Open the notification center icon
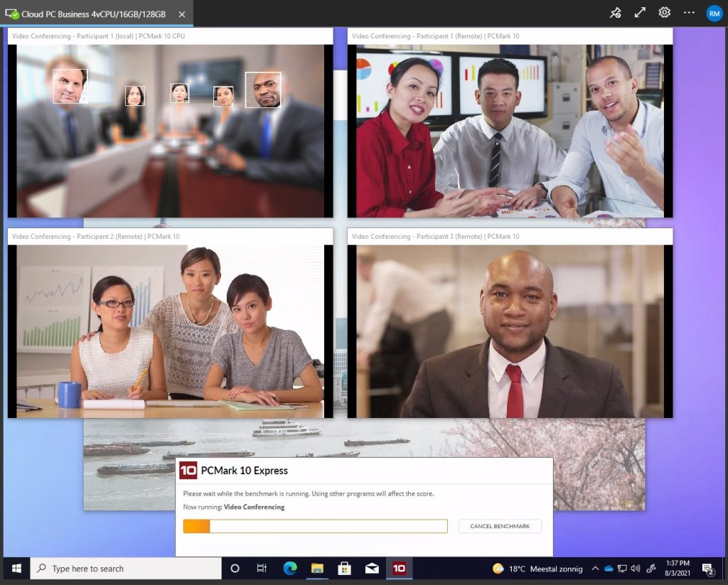The image size is (728, 585). (x=707, y=569)
